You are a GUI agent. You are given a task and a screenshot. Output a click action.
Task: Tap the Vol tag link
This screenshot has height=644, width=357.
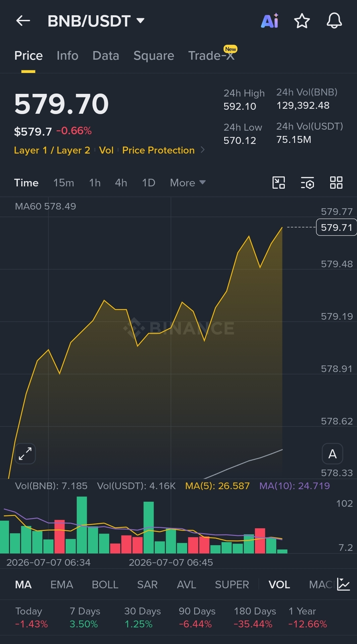(x=106, y=150)
